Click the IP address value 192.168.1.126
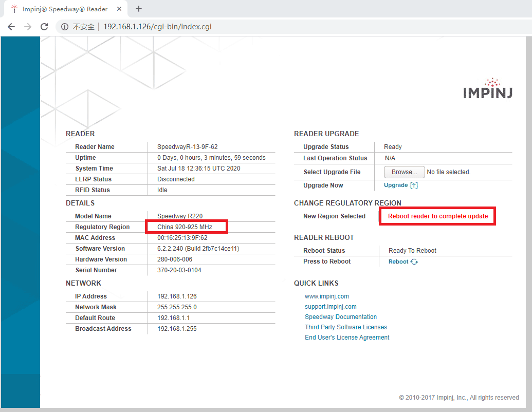The height and width of the screenshot is (412, 532). (177, 296)
